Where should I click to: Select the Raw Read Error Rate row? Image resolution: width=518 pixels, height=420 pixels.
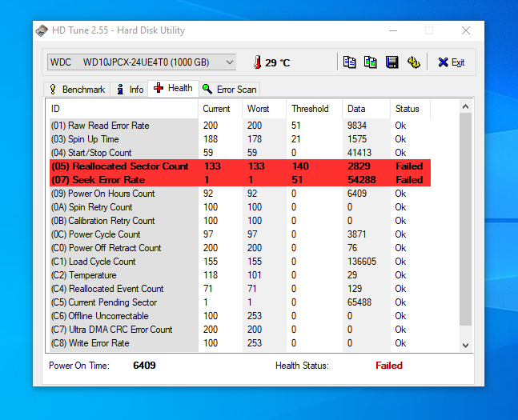pos(240,126)
